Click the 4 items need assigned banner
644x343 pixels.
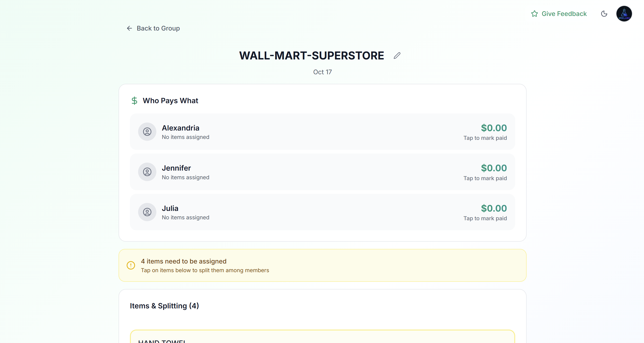[x=322, y=265]
